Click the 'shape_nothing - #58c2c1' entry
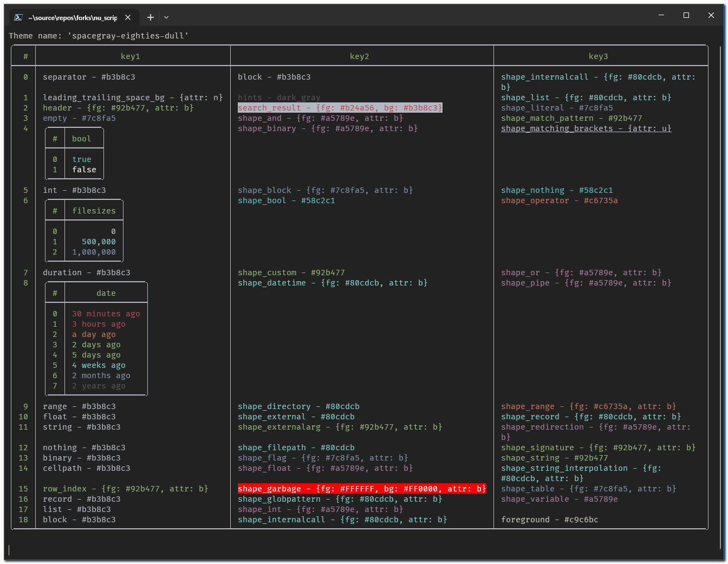The height and width of the screenshot is (564, 728). tap(557, 190)
